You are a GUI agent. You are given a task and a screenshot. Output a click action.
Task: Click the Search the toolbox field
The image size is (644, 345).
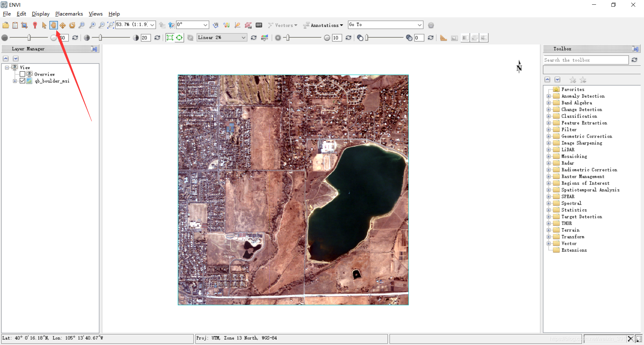click(586, 60)
